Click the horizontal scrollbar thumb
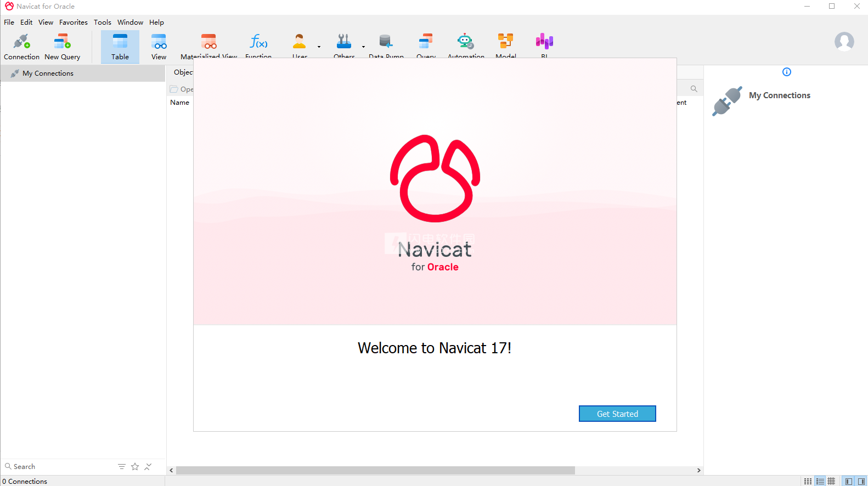This screenshot has height=486, width=868. (375, 470)
